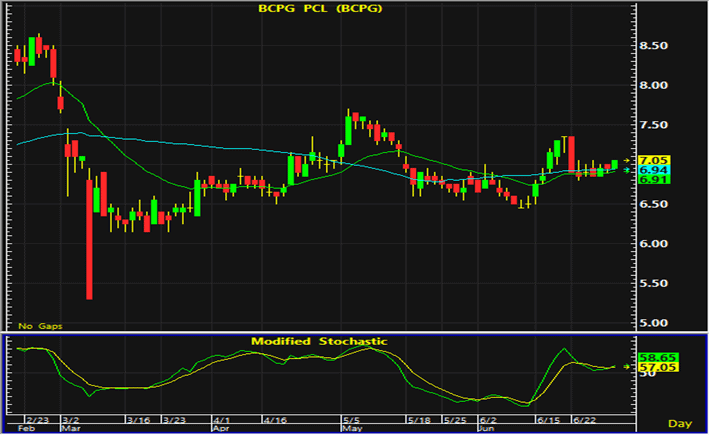Click the green 6.91 moving average label

coord(653,180)
